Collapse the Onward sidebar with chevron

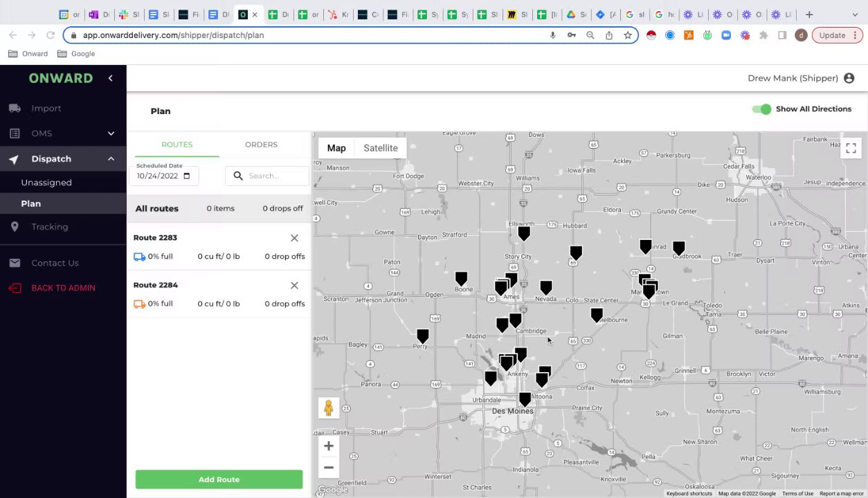[110, 78]
